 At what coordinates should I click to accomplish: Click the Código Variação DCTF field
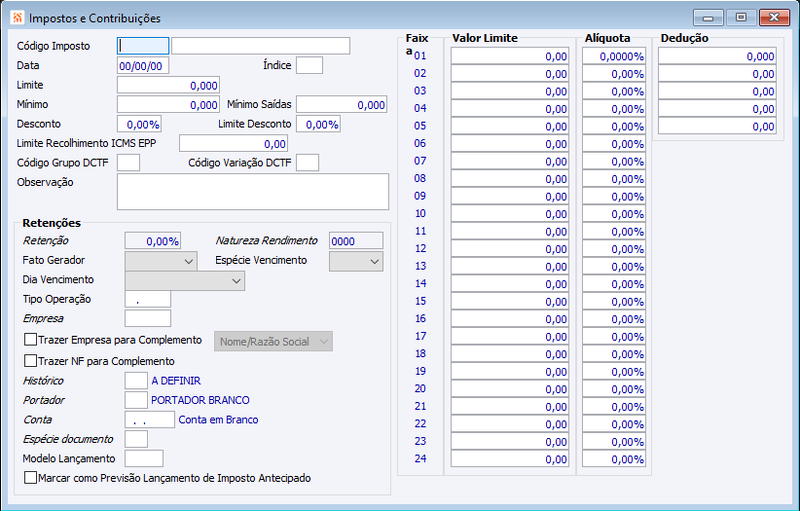point(308,163)
